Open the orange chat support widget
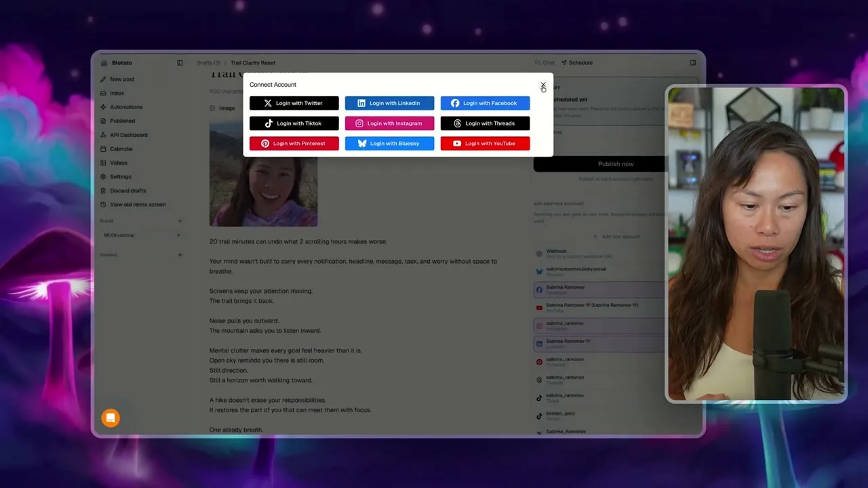This screenshot has width=868, height=488. pyautogui.click(x=111, y=418)
